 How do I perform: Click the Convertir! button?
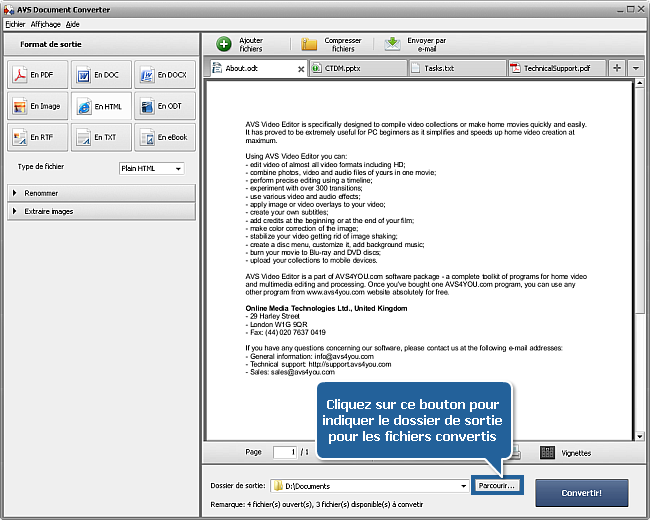tap(582, 493)
